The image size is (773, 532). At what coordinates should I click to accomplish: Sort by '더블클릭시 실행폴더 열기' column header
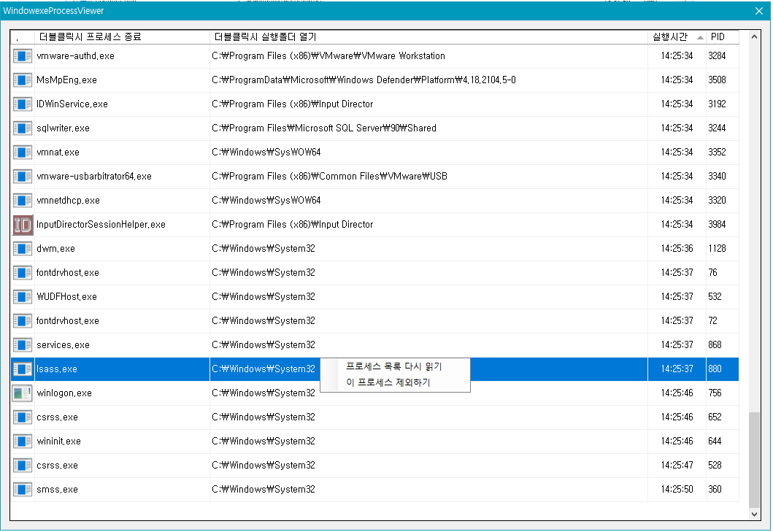click(428, 37)
